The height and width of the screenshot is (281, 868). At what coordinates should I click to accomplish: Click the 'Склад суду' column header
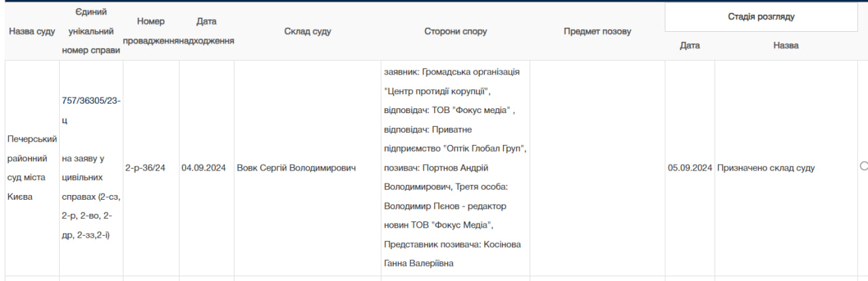[307, 32]
